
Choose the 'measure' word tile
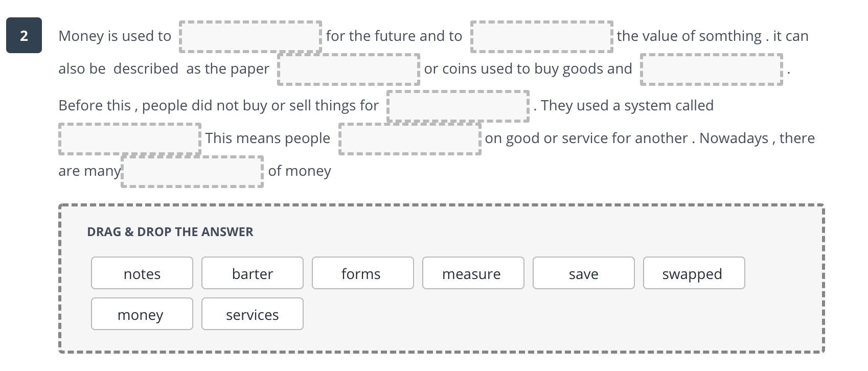pyautogui.click(x=473, y=273)
